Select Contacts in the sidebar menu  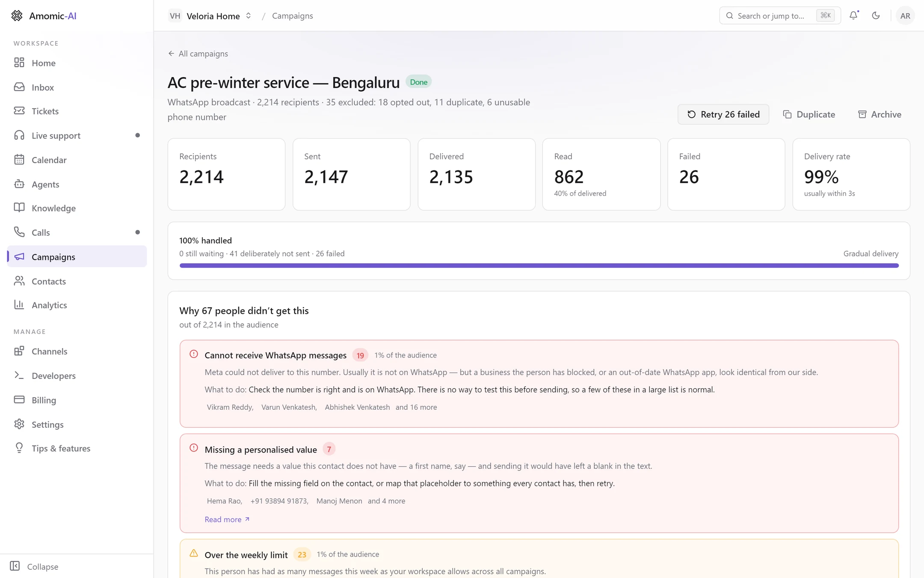pos(77,281)
